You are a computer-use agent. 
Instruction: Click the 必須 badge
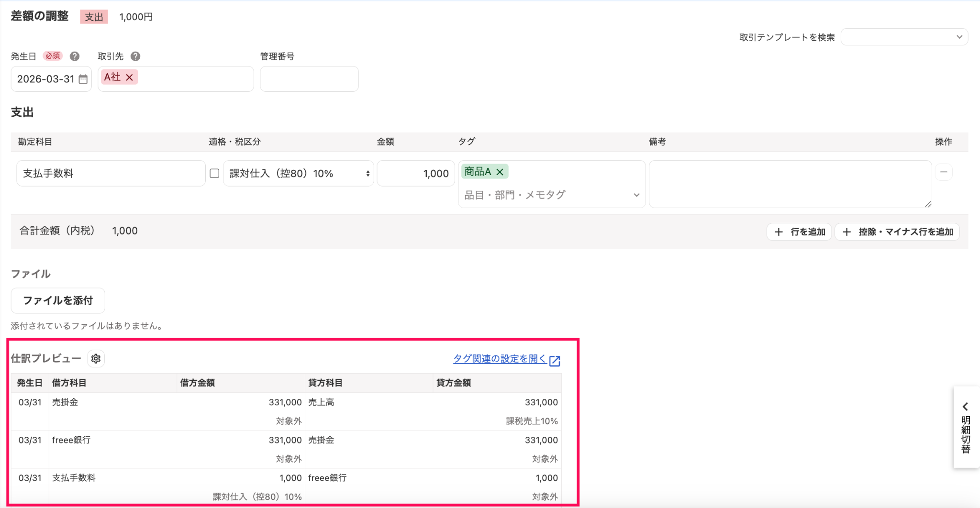tap(53, 56)
